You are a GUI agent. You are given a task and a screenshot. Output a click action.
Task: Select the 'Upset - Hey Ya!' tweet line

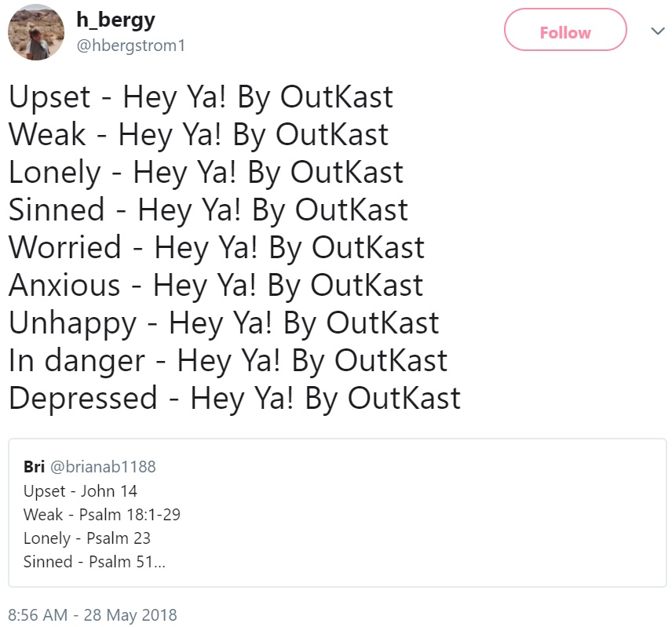tap(200, 97)
